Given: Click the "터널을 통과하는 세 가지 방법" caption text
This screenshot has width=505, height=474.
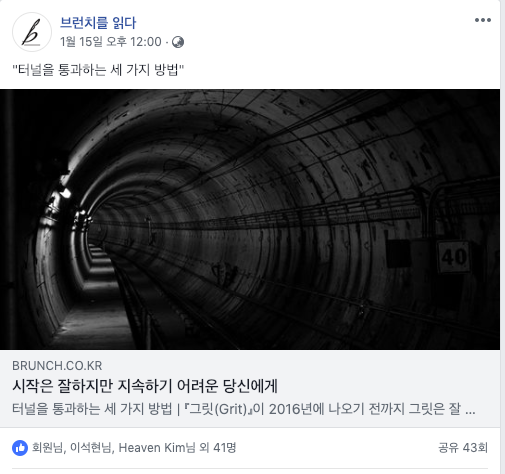Looking at the screenshot, I should 98,70.
